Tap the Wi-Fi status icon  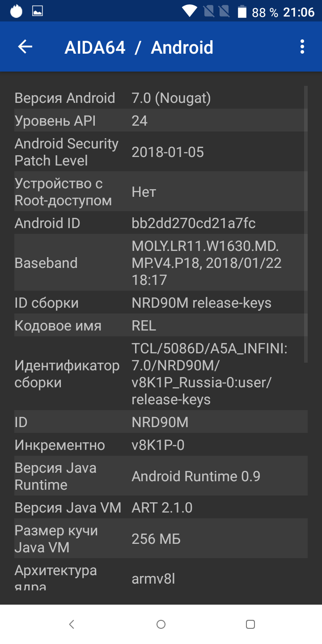[190, 12]
